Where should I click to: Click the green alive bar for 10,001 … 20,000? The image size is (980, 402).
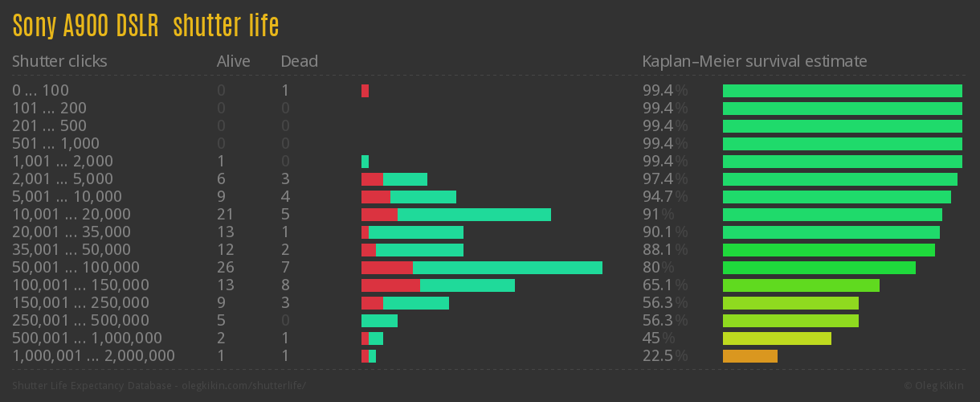pyautogui.click(x=474, y=215)
